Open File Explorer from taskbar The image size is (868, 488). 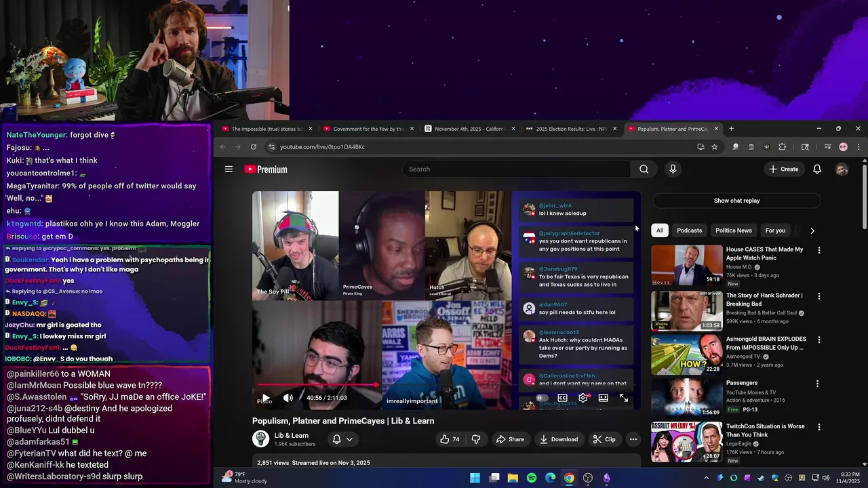click(513, 478)
